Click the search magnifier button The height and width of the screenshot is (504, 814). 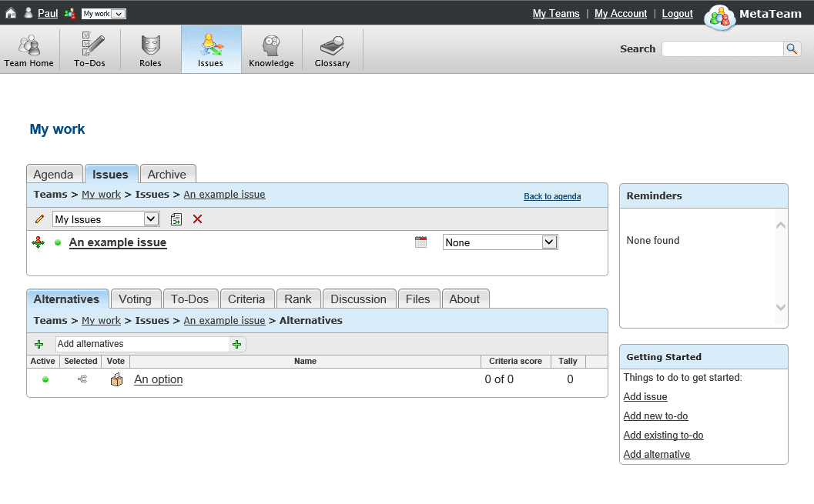point(792,48)
